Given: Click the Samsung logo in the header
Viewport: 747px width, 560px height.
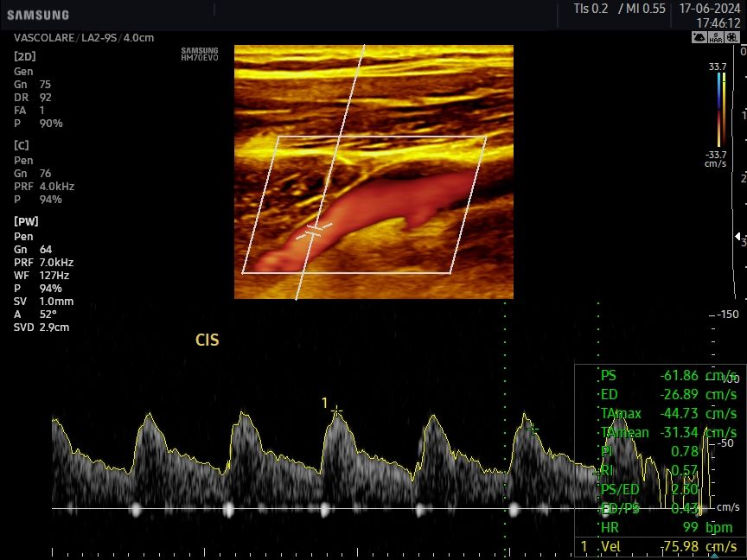Looking at the screenshot, I should pos(38,15).
